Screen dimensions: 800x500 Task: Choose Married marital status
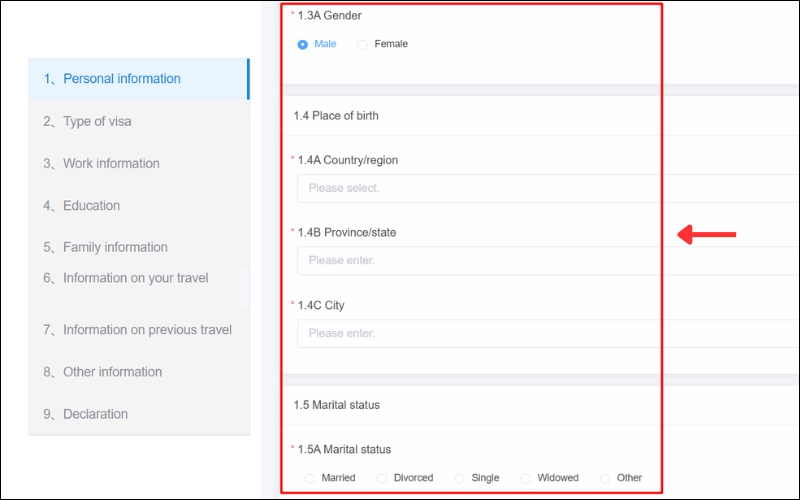pos(310,478)
